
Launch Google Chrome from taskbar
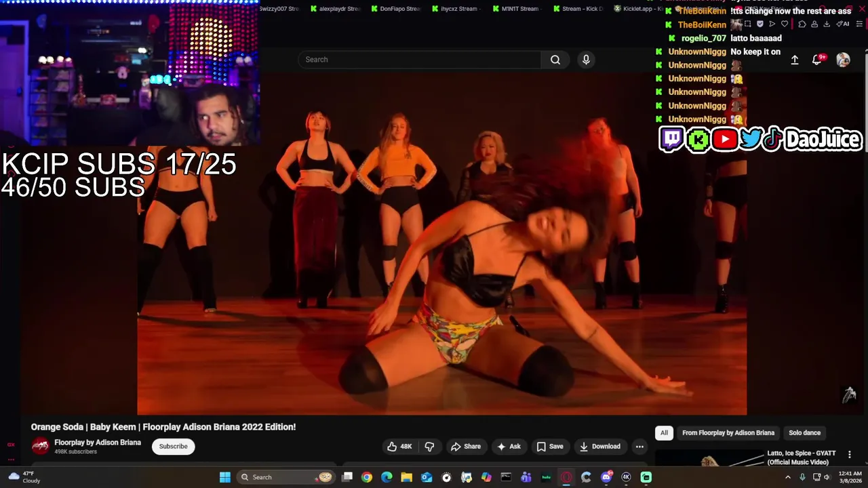coord(367,477)
